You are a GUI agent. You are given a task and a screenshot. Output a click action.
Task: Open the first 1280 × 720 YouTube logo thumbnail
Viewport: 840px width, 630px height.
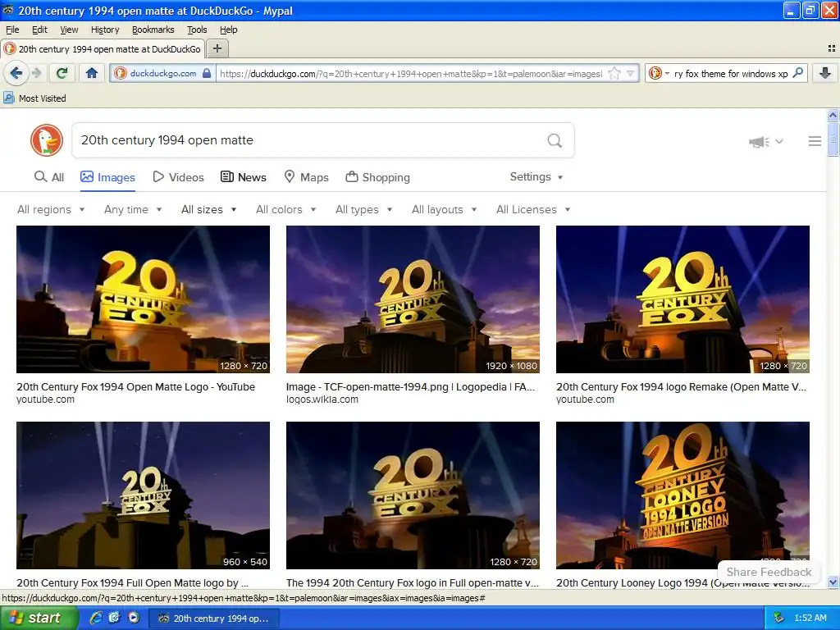click(143, 299)
